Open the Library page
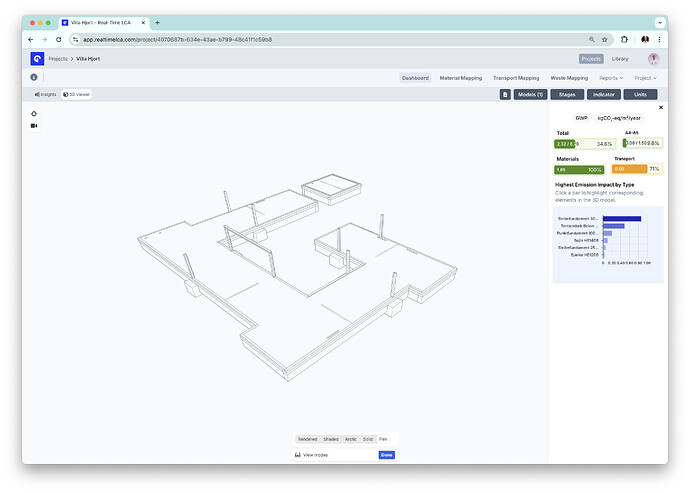The height and width of the screenshot is (493, 690). [x=620, y=59]
